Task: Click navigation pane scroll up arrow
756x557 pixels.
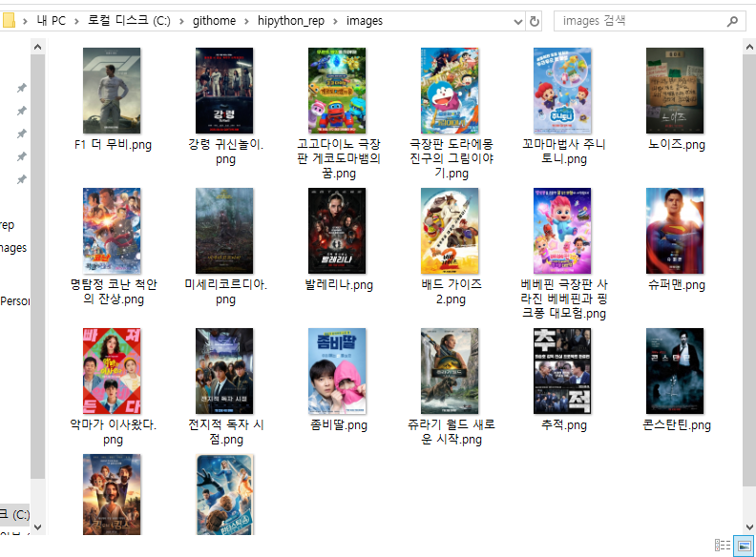Action: (37, 48)
